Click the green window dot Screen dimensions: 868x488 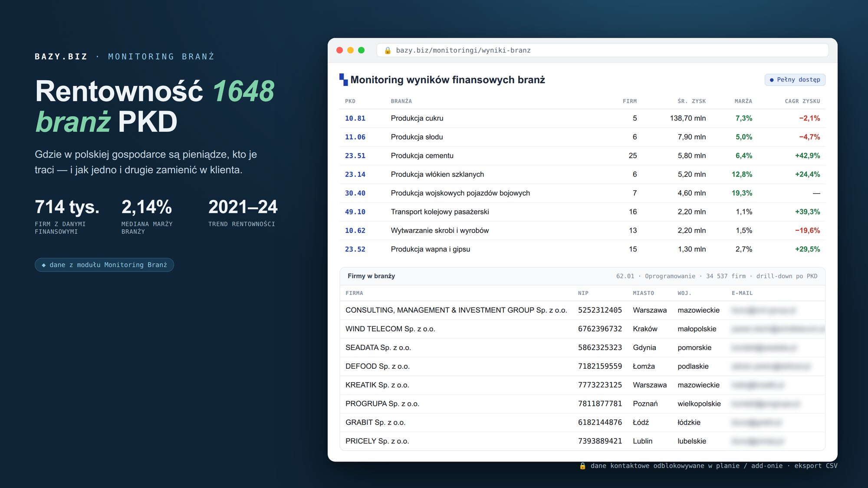click(x=361, y=50)
